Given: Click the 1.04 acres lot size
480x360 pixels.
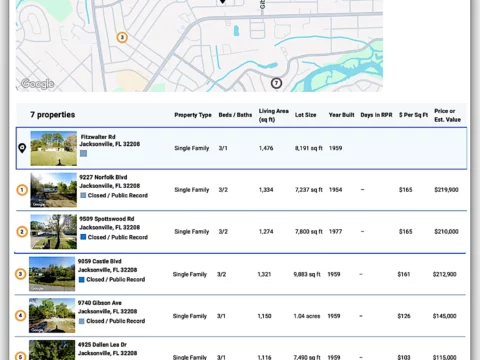Looking at the screenshot, I should [307, 316].
